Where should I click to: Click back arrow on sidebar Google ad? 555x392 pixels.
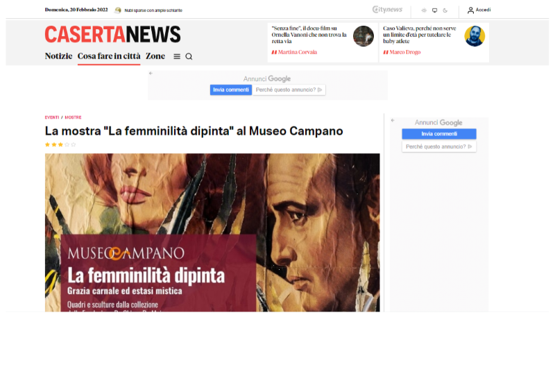(393, 121)
